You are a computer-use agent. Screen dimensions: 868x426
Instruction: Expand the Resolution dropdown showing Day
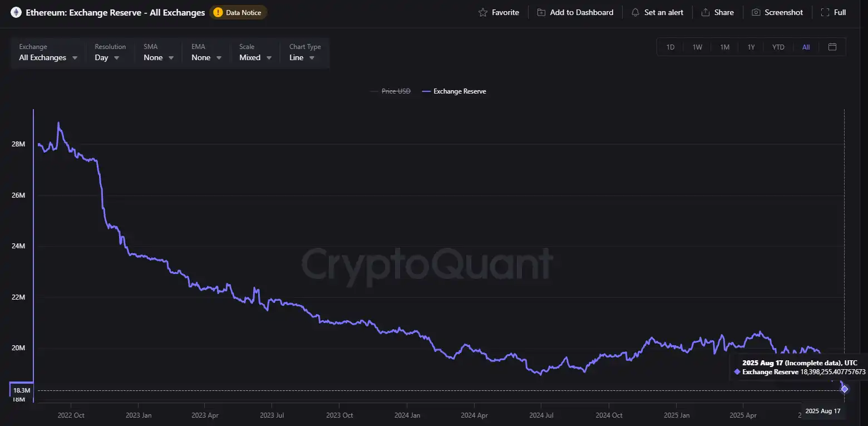[107, 57]
